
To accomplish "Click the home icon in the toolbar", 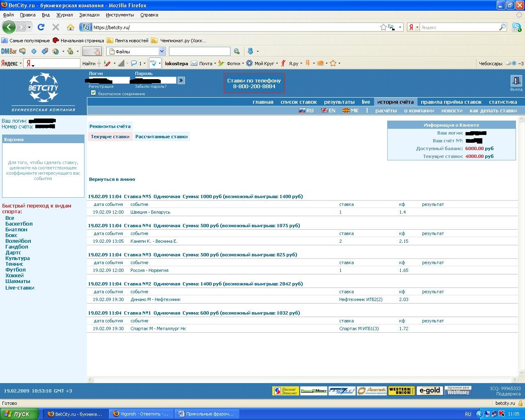I will (71, 27).
